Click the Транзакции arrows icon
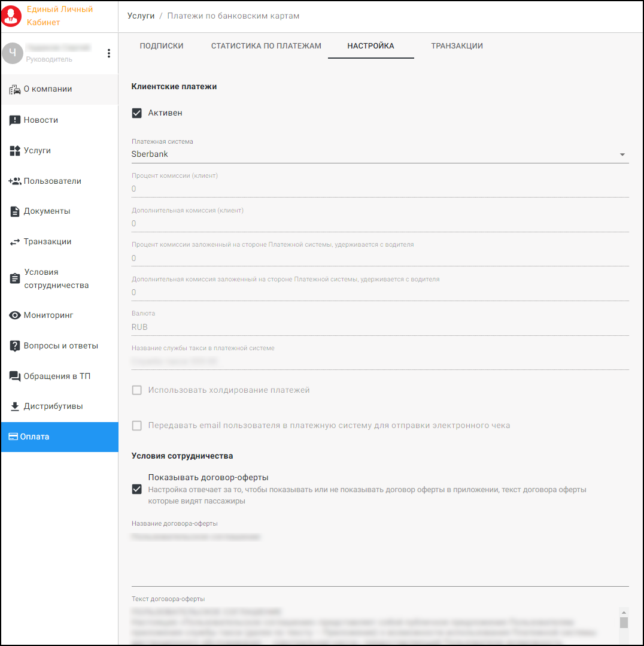Image resolution: width=644 pixels, height=646 pixels. 15,242
